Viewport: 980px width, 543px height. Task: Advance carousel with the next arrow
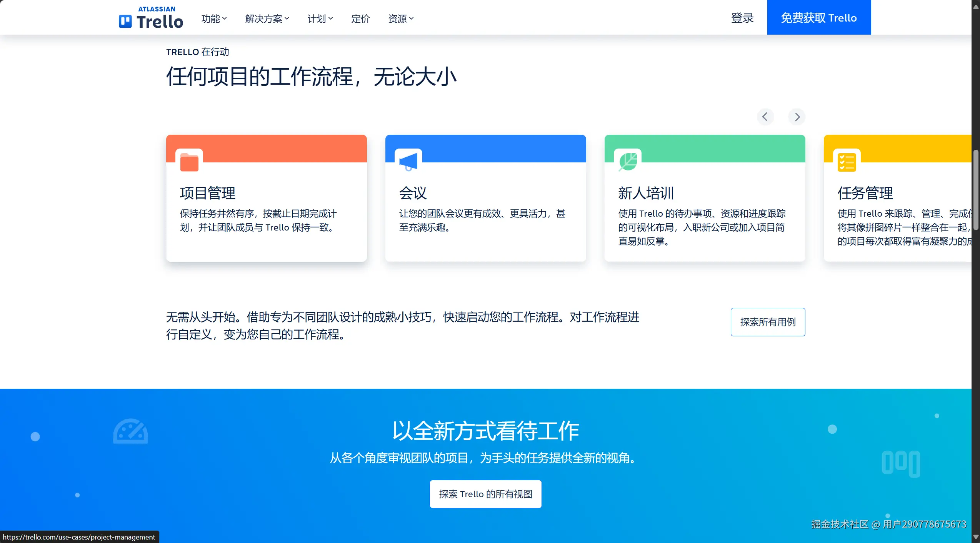tap(797, 117)
